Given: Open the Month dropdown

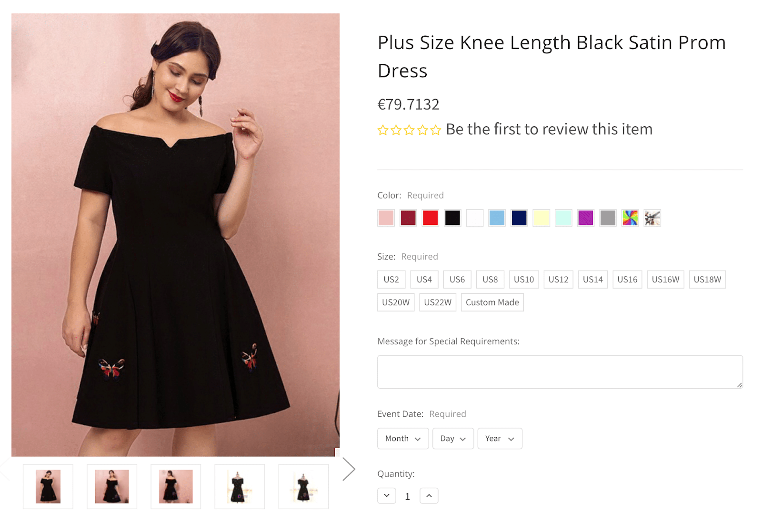Looking at the screenshot, I should pos(403,439).
